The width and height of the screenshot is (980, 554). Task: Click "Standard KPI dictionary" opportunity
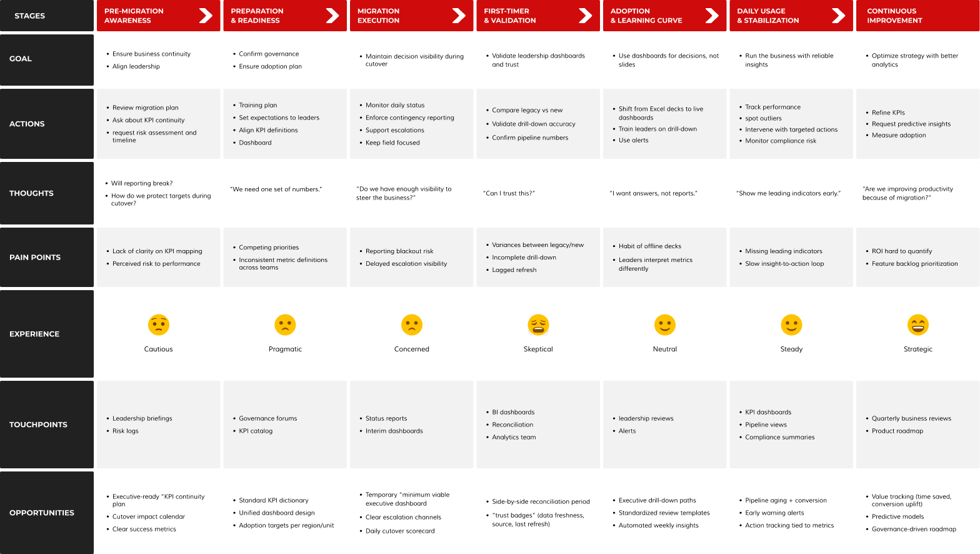tap(274, 500)
